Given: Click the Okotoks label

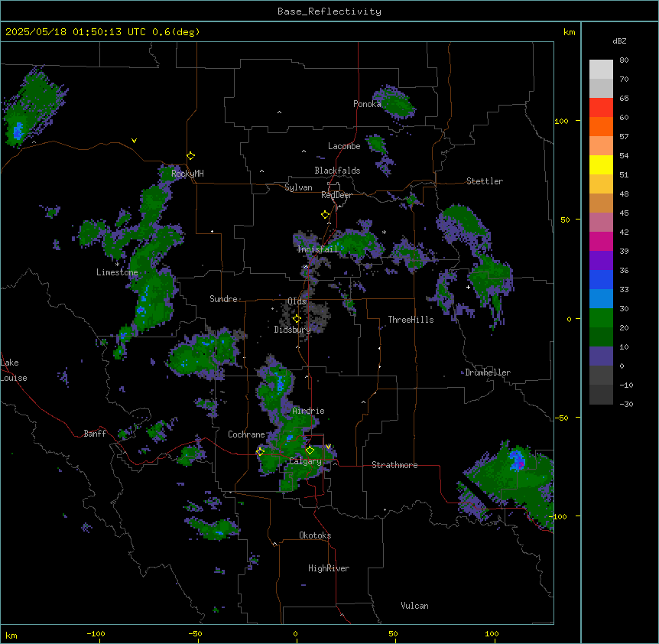Looking at the screenshot, I should 315,535.
